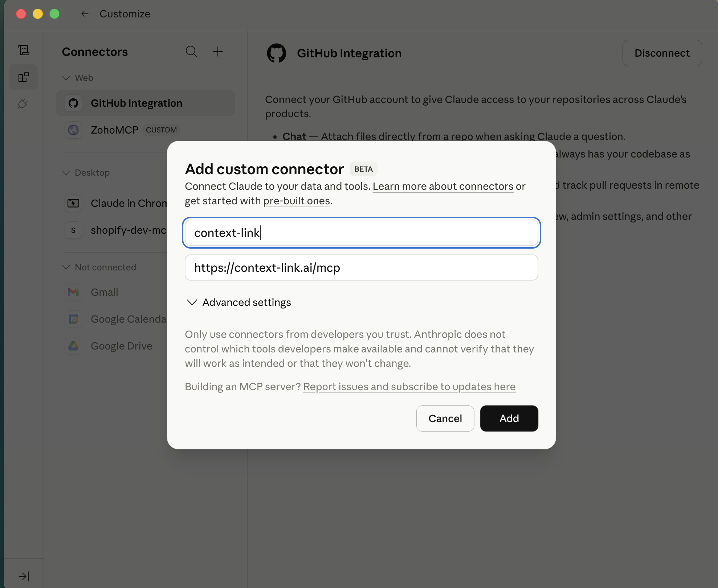718x588 pixels.
Task: Click the BETA badge in dialog title
Action: tap(363, 169)
